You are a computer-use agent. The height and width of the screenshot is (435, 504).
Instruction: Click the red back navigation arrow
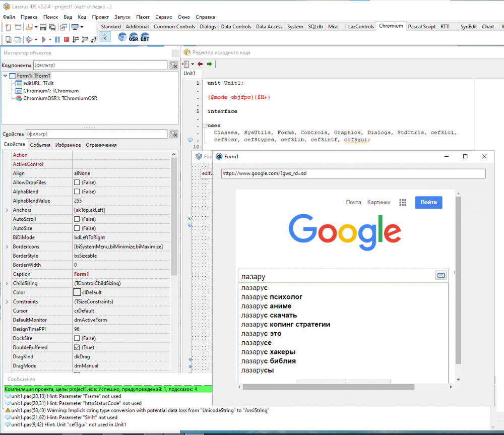click(x=200, y=64)
